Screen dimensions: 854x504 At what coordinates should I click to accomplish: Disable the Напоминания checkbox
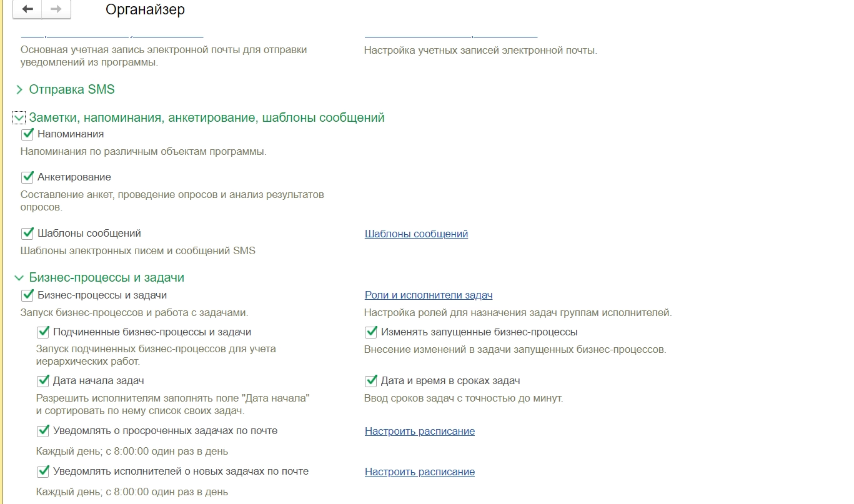27,134
